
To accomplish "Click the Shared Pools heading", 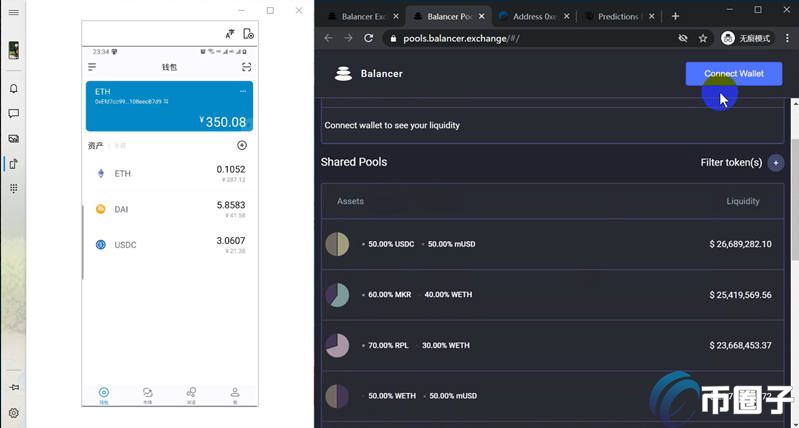I will click(354, 162).
